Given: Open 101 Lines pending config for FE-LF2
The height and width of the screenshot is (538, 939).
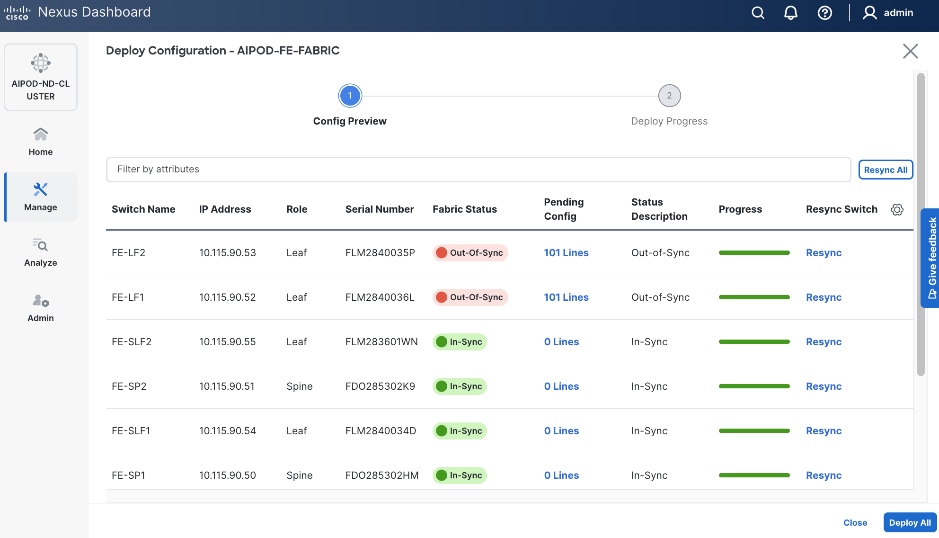Looking at the screenshot, I should pyautogui.click(x=566, y=253).
